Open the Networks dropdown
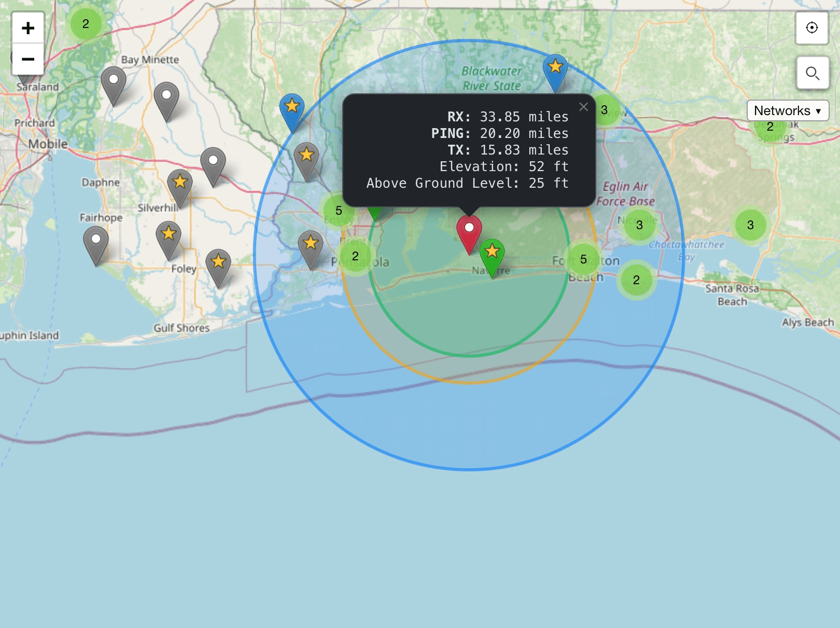Viewport: 840px width, 628px height. tap(787, 110)
